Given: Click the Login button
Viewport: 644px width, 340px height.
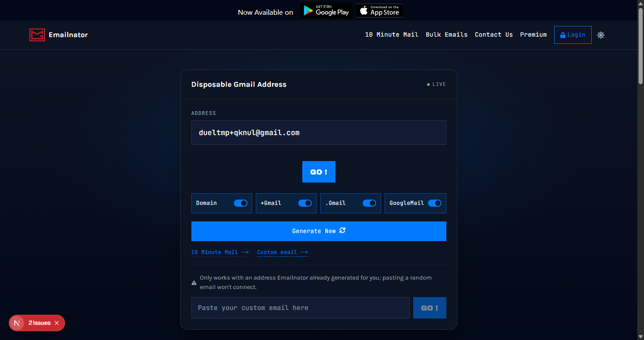Looking at the screenshot, I should 573,35.
